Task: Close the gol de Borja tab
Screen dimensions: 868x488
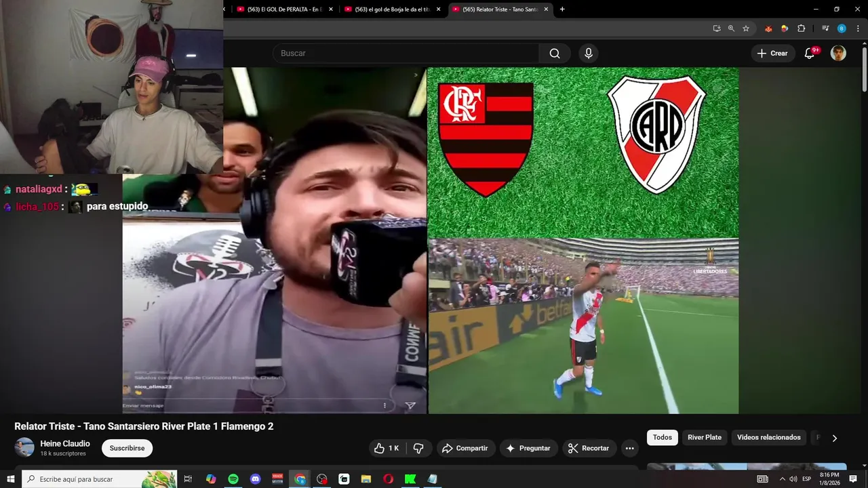Action: (438, 9)
